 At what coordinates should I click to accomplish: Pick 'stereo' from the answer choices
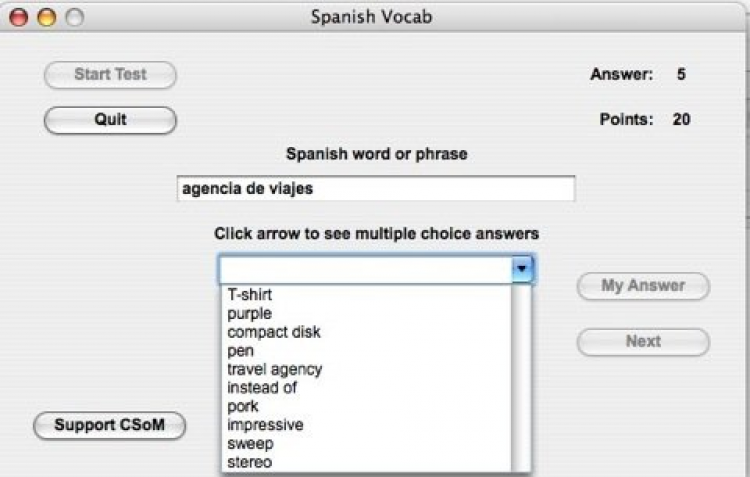[x=250, y=462]
